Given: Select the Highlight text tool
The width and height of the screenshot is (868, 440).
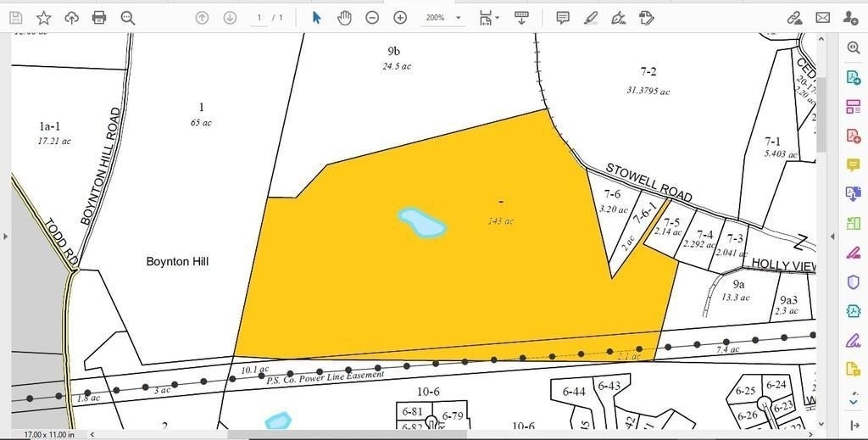Looking at the screenshot, I should point(591,18).
